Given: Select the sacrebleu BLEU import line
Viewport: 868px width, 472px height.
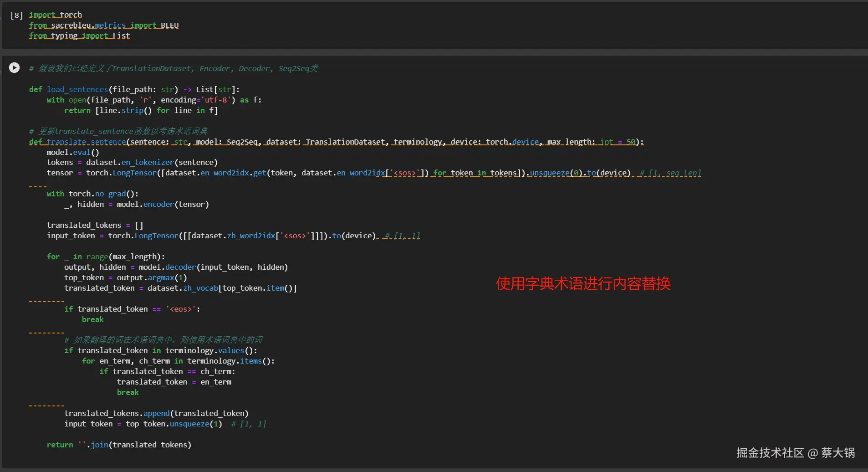Looking at the screenshot, I should coord(104,25).
